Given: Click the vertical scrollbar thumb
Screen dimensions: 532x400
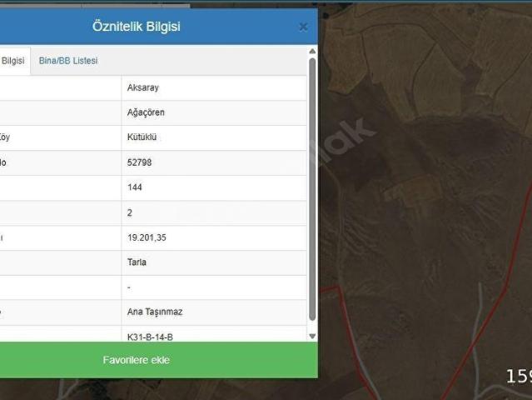Looking at the screenshot, I should 312,189.
